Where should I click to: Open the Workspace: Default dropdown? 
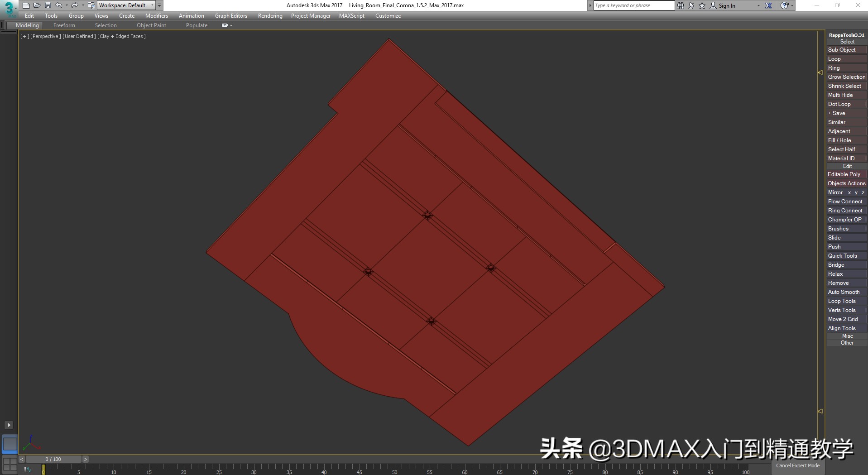126,5
